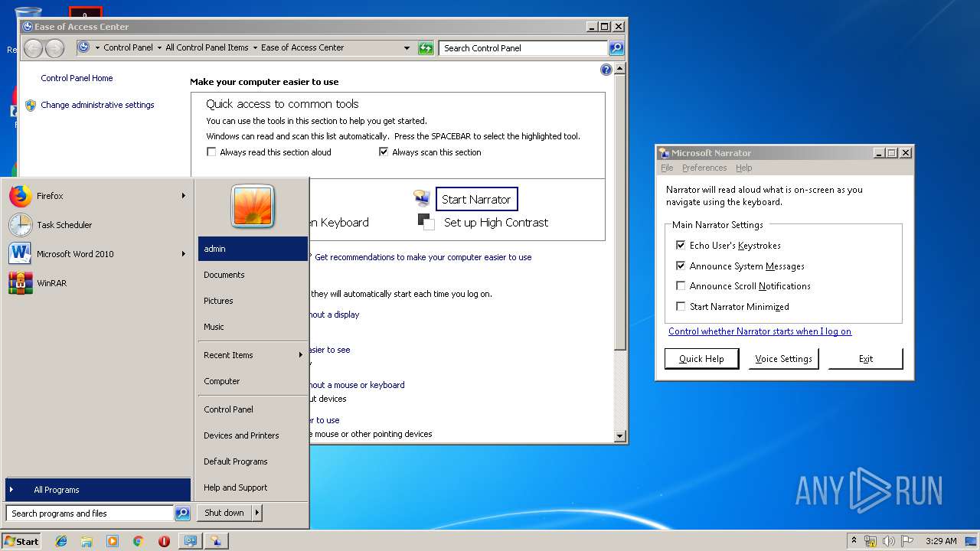Expand Microsoft Word 2010 jump list arrow

click(184, 254)
